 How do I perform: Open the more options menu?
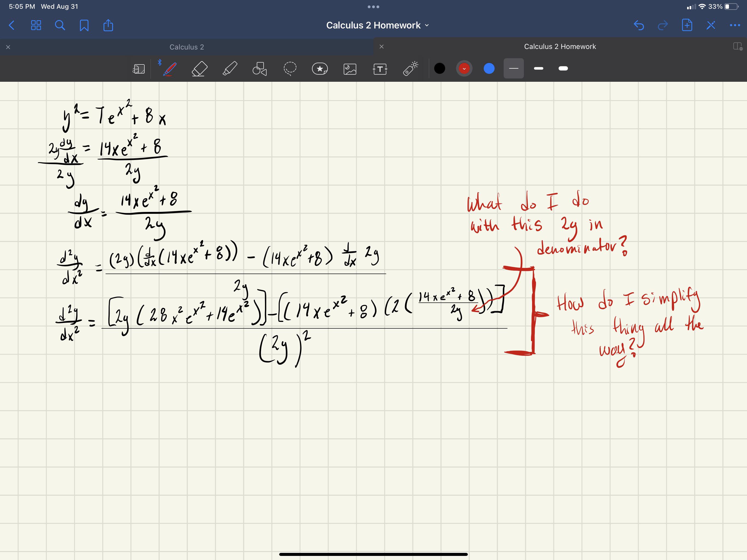coord(735,25)
